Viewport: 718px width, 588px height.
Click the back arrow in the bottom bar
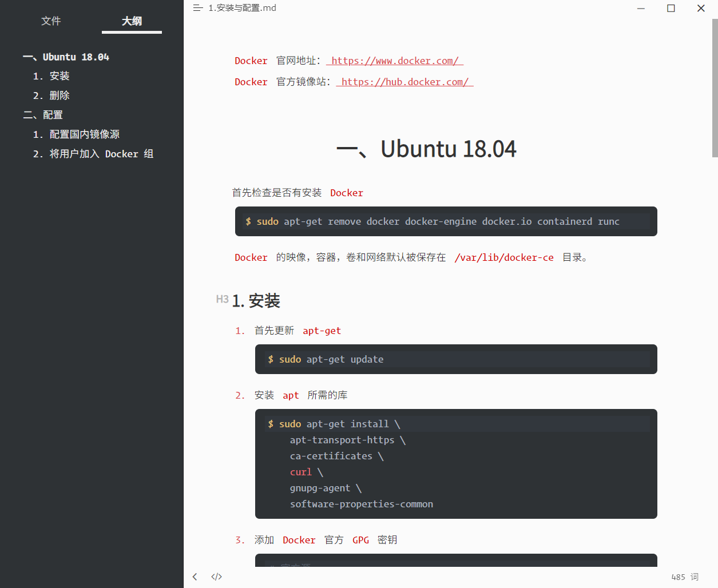[x=195, y=577]
